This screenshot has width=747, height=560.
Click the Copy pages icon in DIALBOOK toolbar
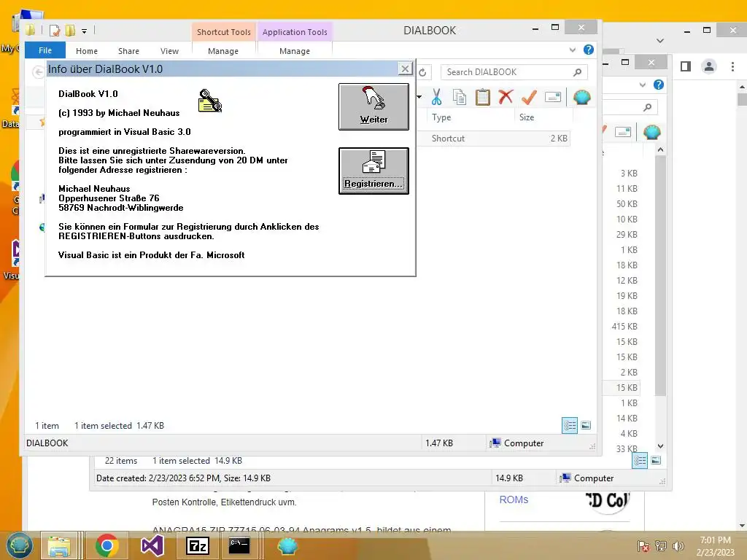click(x=460, y=97)
